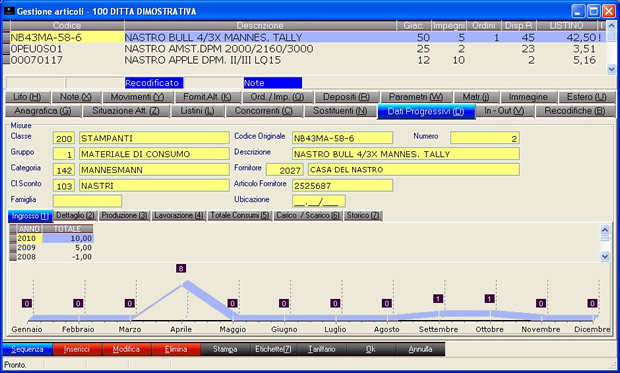Click the Cl.Sconto NASTRI field

coord(154,186)
